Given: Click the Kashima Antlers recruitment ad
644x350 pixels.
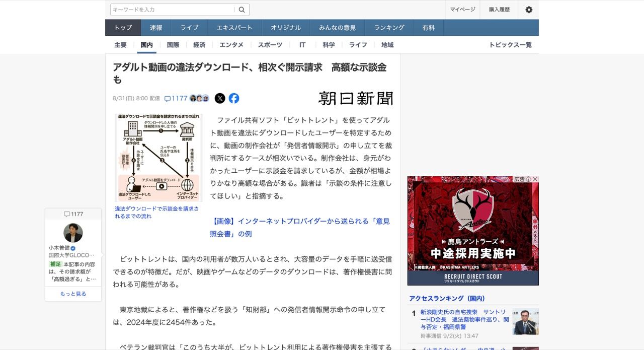Looking at the screenshot, I should click(473, 231).
